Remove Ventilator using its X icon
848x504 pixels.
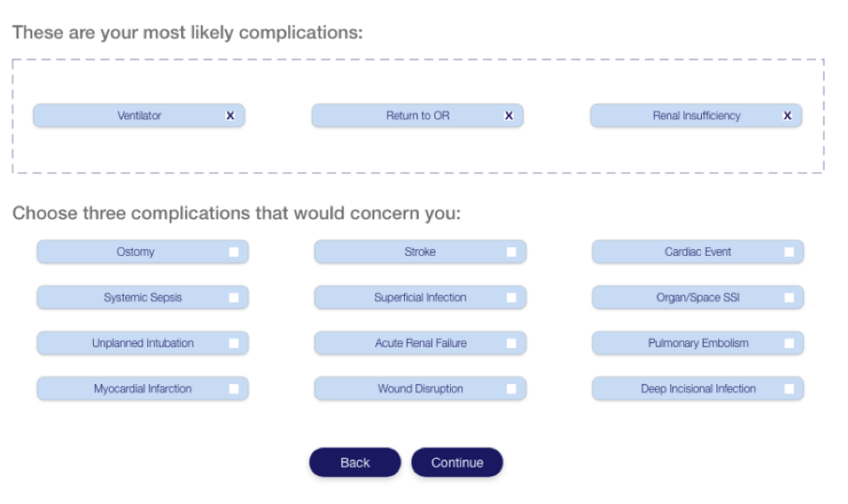pos(231,116)
